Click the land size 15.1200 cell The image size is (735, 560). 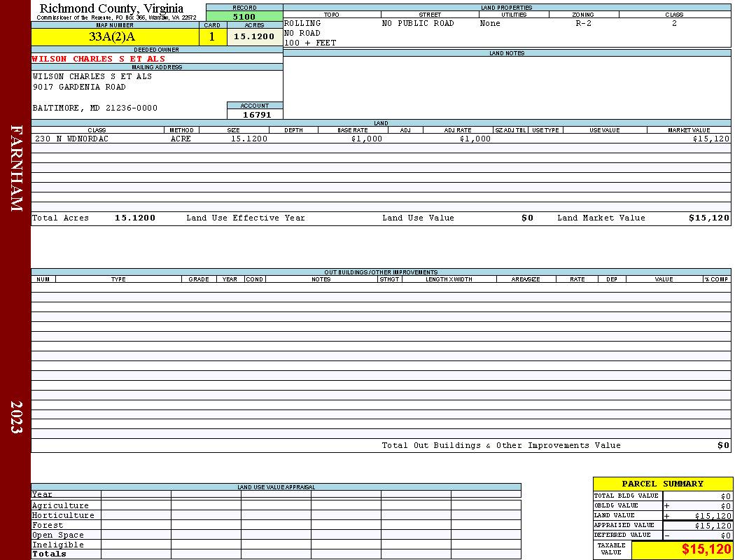point(249,139)
